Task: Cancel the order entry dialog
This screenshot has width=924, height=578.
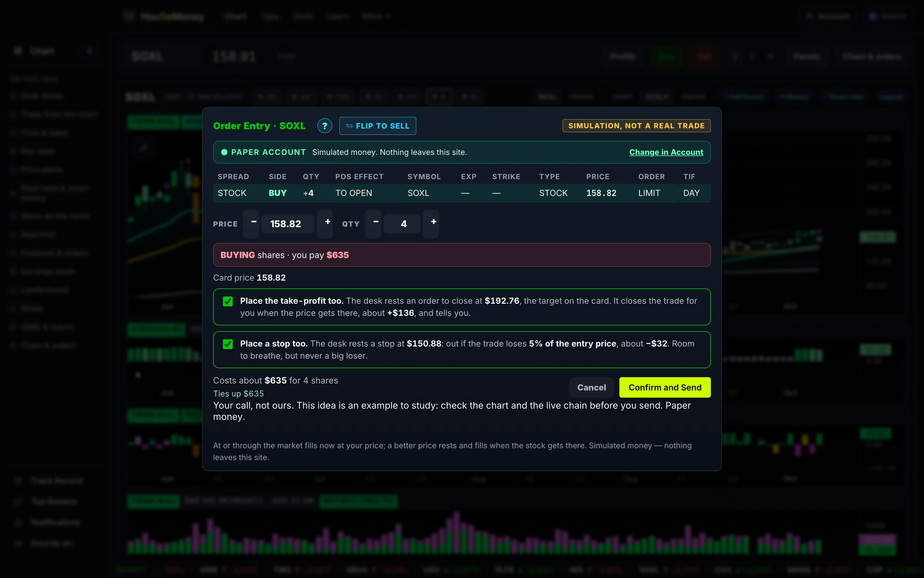Action: (591, 387)
